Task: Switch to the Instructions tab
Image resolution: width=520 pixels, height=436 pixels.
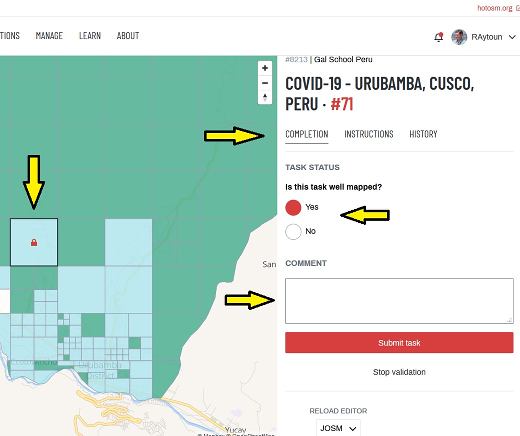Action: 369,134
